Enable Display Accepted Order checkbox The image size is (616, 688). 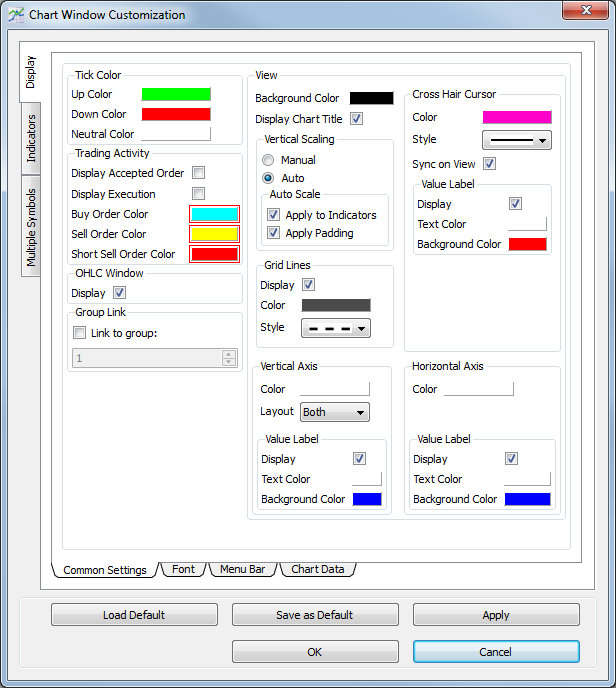(199, 173)
